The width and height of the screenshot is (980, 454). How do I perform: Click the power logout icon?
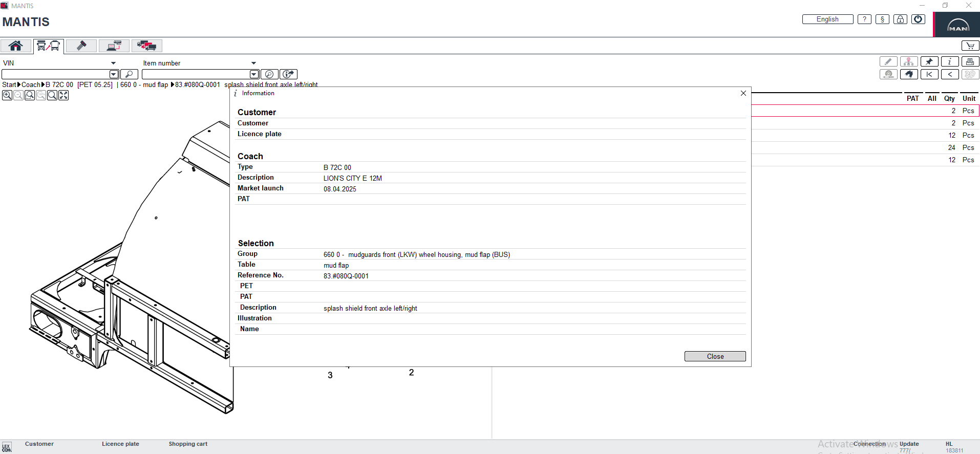pyautogui.click(x=918, y=19)
